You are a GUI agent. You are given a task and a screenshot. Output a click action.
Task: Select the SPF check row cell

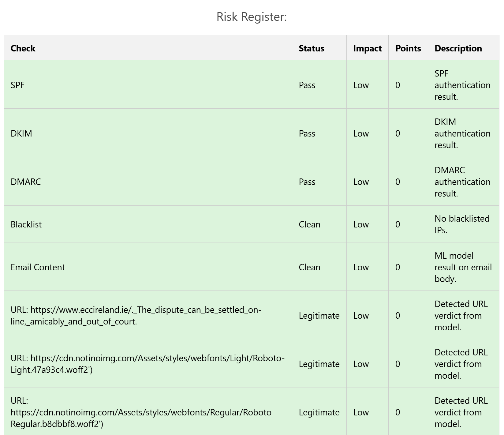click(17, 85)
